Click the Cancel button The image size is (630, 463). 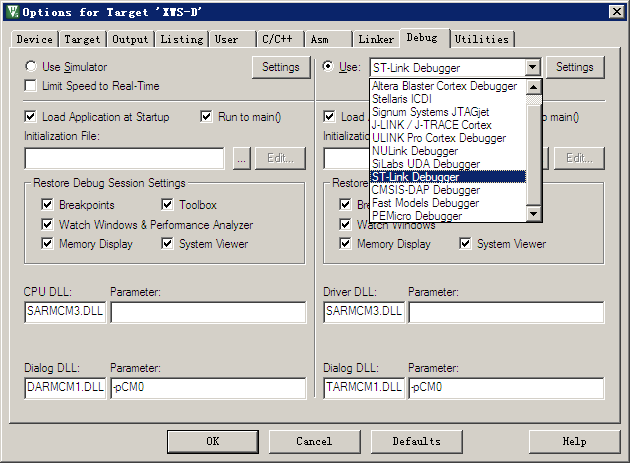pyautogui.click(x=314, y=441)
